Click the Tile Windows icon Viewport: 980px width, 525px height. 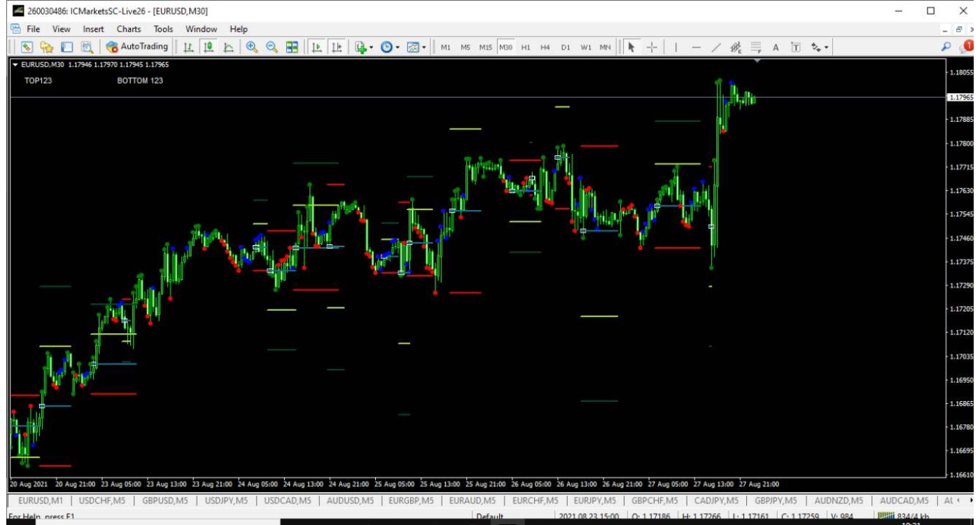pyautogui.click(x=292, y=47)
